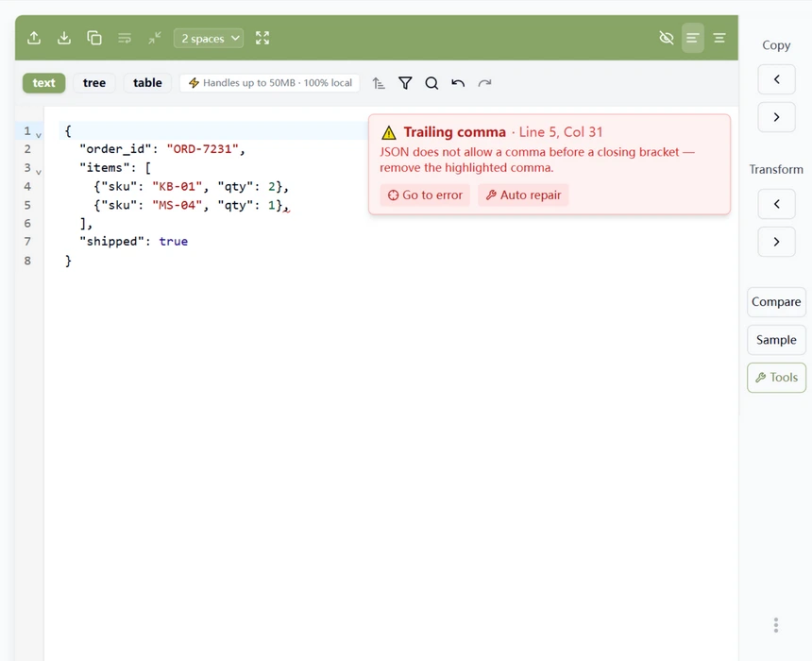Image resolution: width=812 pixels, height=661 pixels.
Task: Click the right arrow under Transform
Action: (x=776, y=242)
